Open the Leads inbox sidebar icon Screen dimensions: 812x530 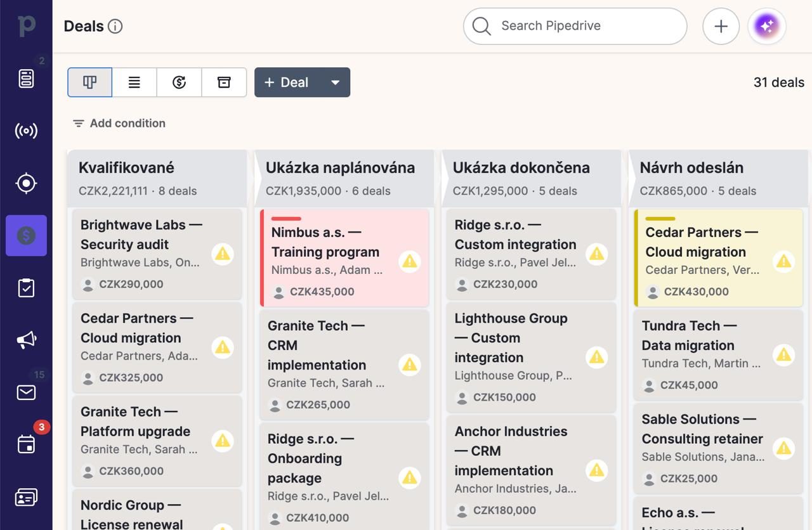(x=26, y=79)
